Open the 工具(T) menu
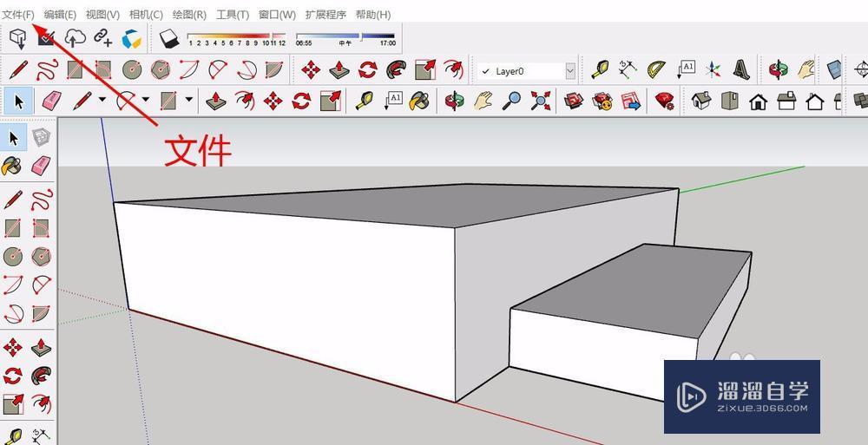Viewport: 868px width, 445px height. (x=233, y=15)
